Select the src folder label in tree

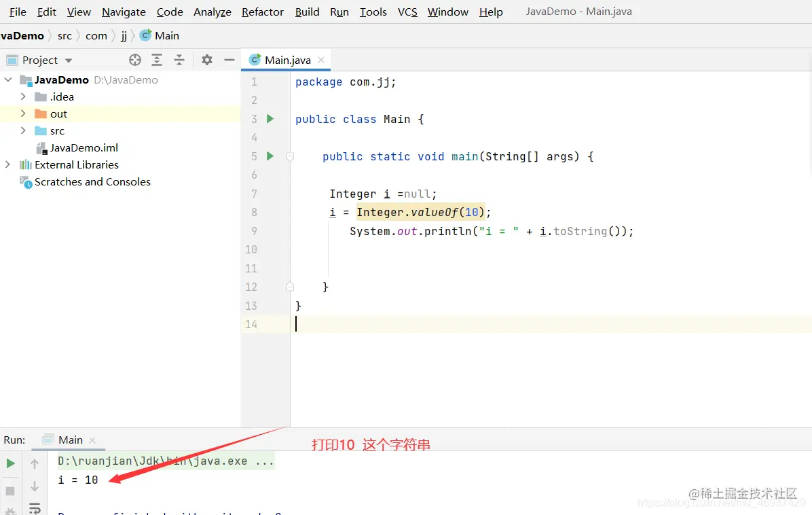[57, 131]
